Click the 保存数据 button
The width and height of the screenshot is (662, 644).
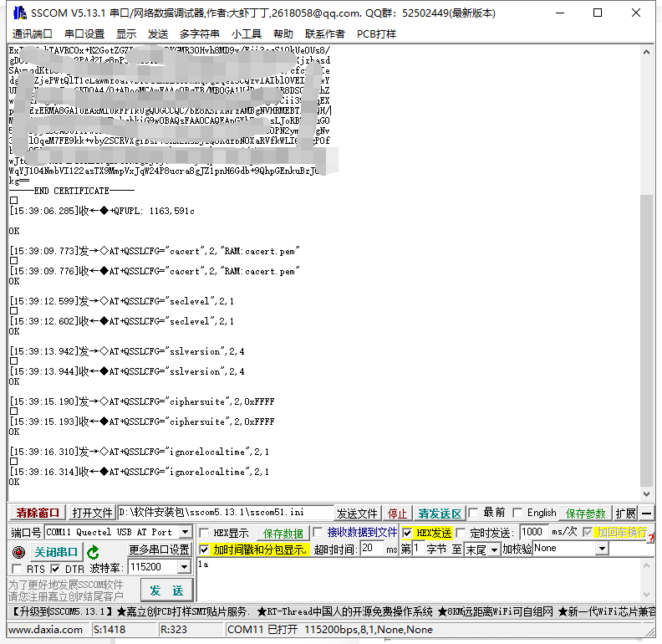(x=283, y=534)
